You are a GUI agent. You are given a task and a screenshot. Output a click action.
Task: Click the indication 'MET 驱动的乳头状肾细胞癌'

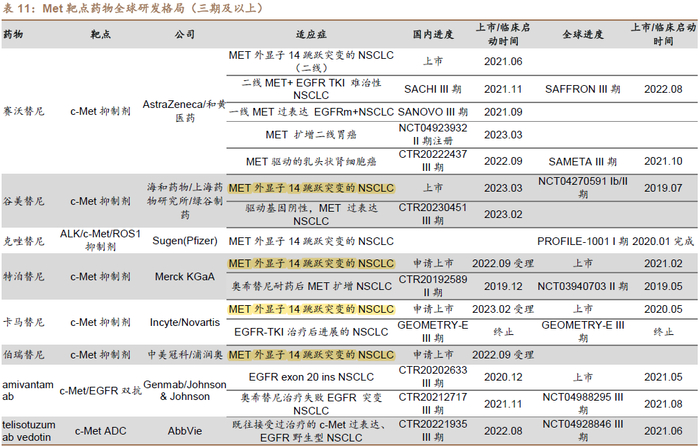311,162
